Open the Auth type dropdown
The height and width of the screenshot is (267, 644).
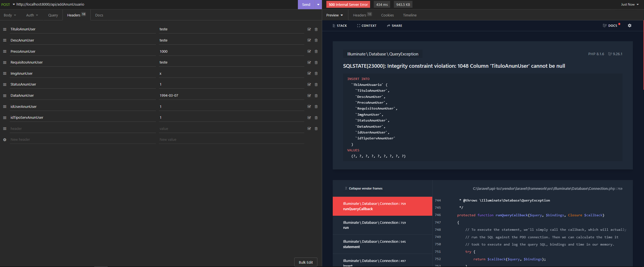click(x=32, y=15)
